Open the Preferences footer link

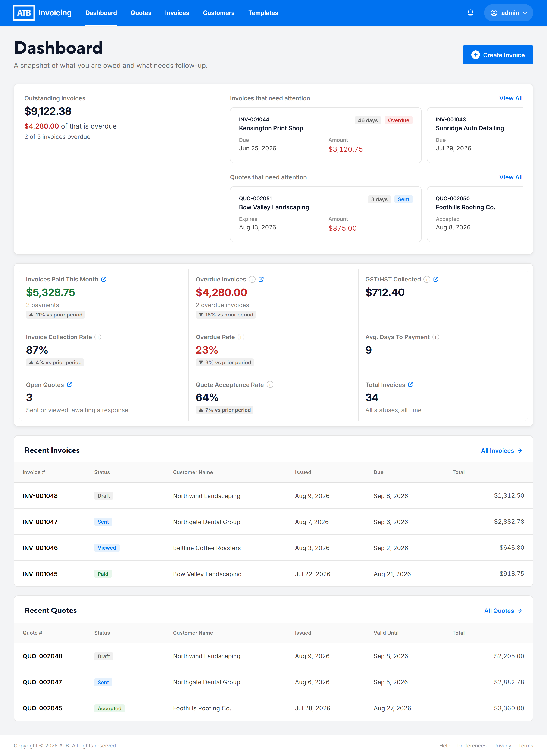pyautogui.click(x=472, y=746)
